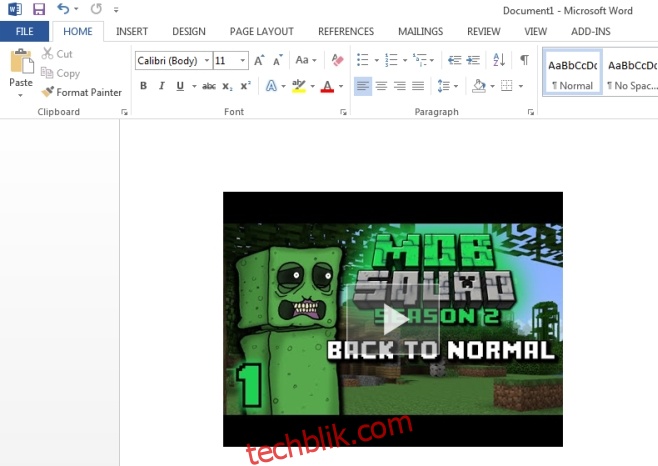The height and width of the screenshot is (466, 658).
Task: Open the ADD-INS tab
Action: coord(590,31)
